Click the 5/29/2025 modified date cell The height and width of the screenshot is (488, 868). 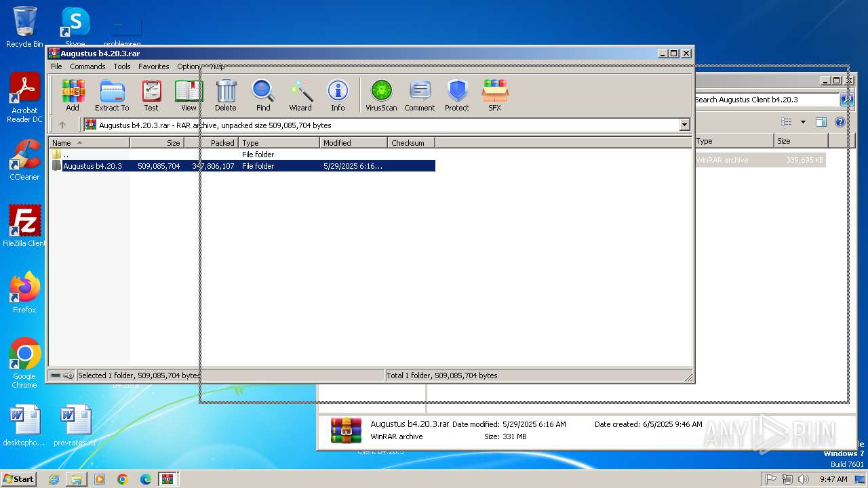(353, 166)
